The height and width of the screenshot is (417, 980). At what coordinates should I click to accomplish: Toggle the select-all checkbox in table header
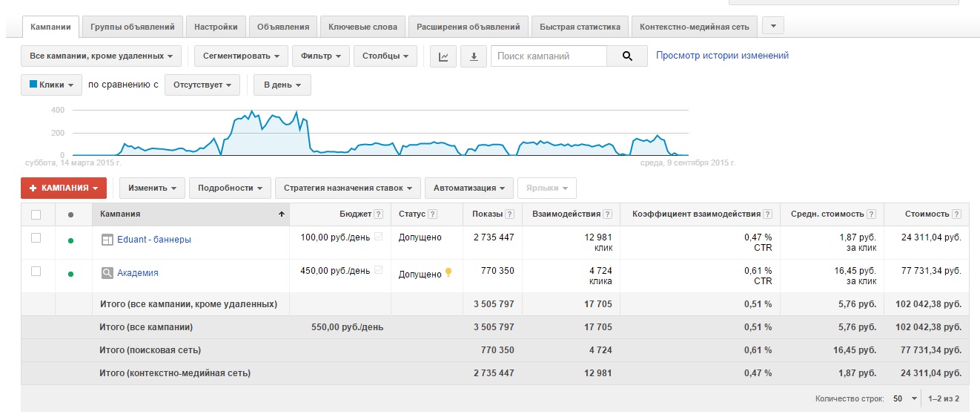[x=36, y=214]
